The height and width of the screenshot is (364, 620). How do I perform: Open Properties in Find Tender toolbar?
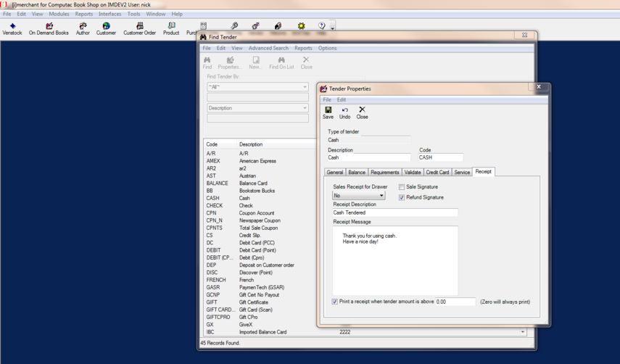(230, 63)
